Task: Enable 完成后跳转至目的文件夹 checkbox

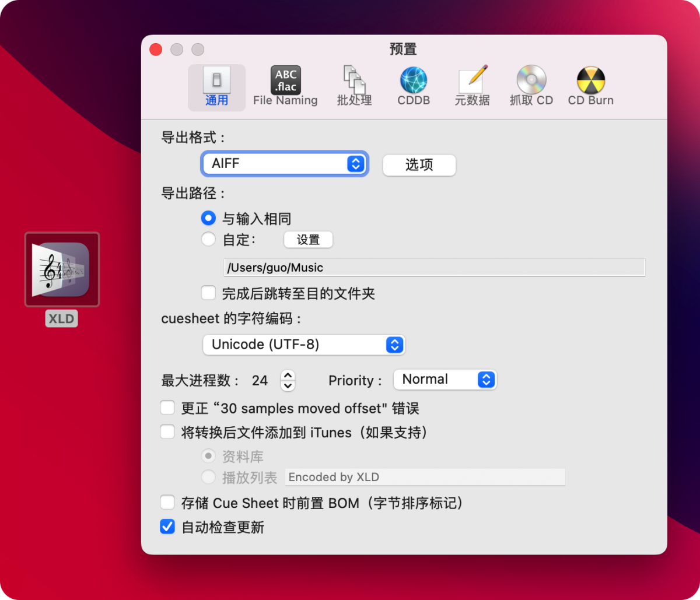Action: click(208, 293)
